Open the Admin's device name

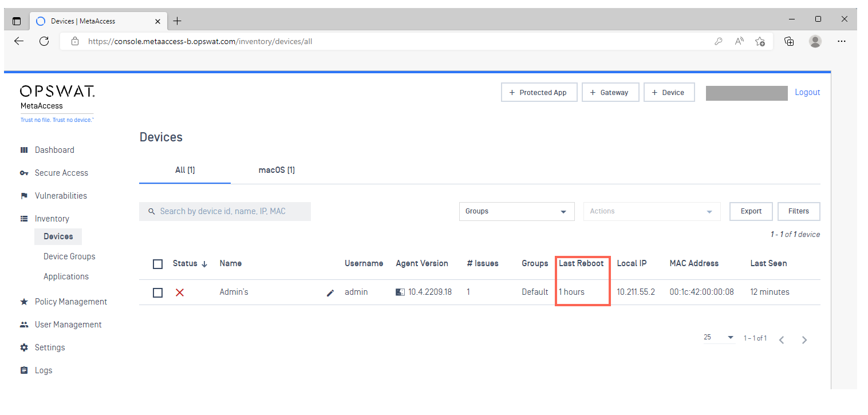tap(234, 292)
